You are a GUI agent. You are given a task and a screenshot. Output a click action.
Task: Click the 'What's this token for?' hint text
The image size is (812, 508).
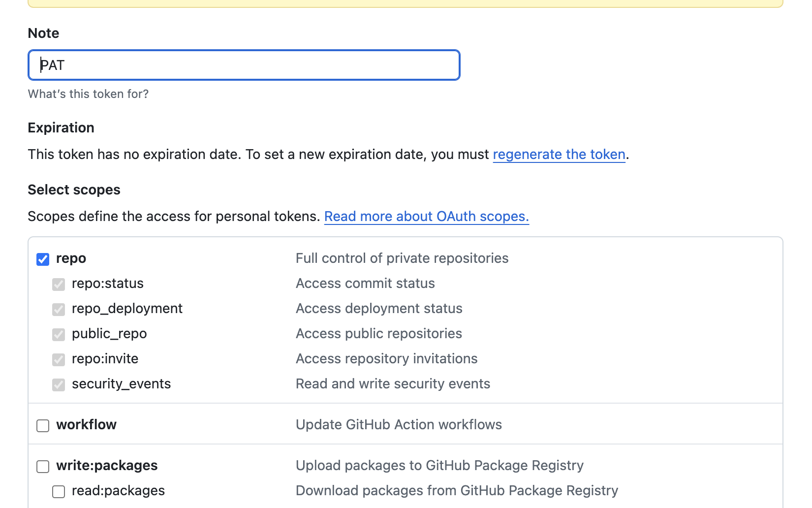click(x=88, y=94)
